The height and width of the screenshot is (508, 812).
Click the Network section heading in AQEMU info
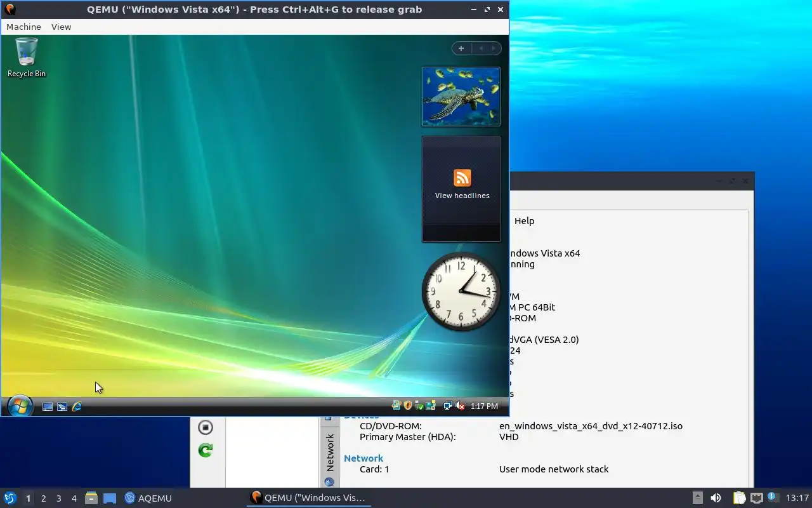[x=363, y=458]
